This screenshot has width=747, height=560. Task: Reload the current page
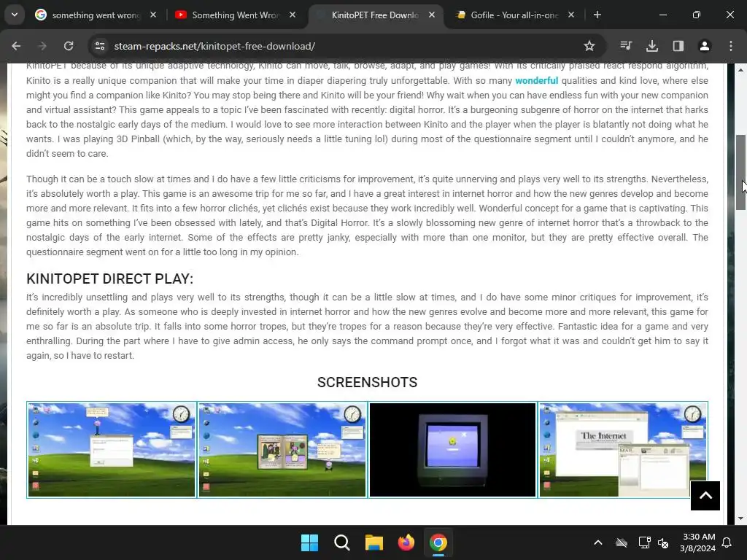69,46
